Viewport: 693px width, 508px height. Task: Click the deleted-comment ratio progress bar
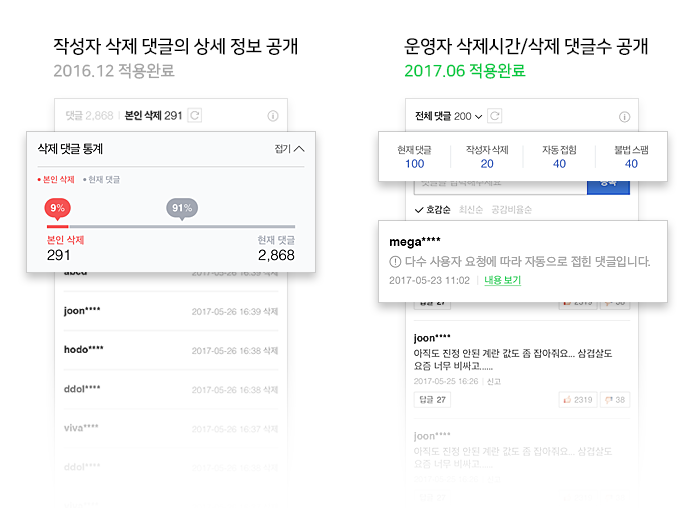coord(170,227)
